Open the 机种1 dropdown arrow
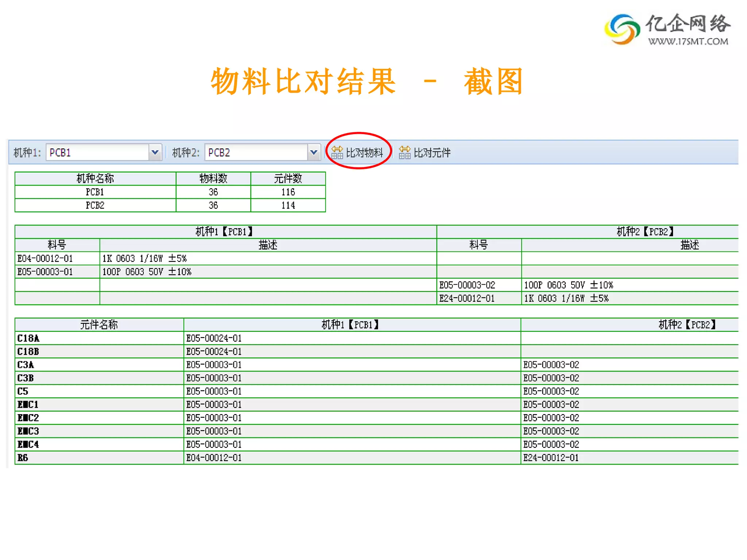Screen dimensions: 747x560 155,152
